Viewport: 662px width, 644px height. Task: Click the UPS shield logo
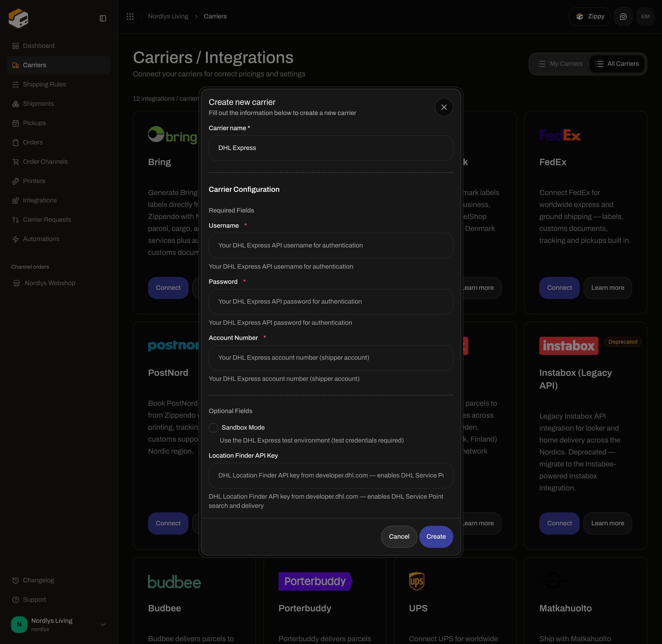click(417, 581)
